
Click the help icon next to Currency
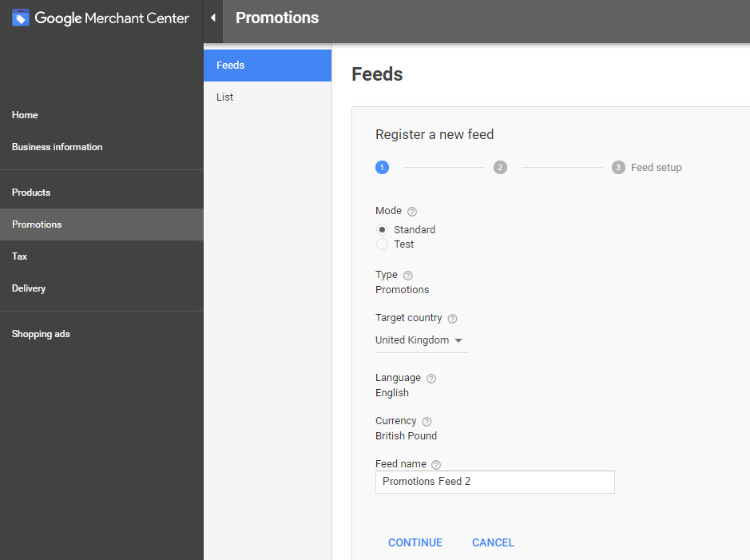427,422
